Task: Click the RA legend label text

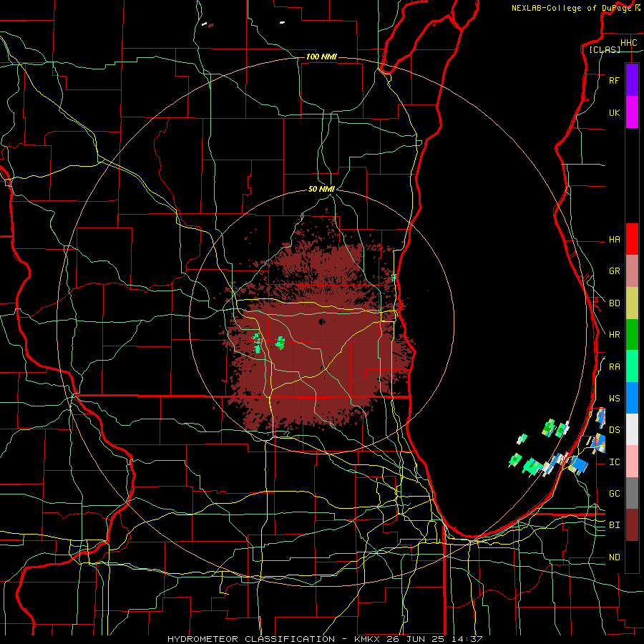Action: click(614, 367)
